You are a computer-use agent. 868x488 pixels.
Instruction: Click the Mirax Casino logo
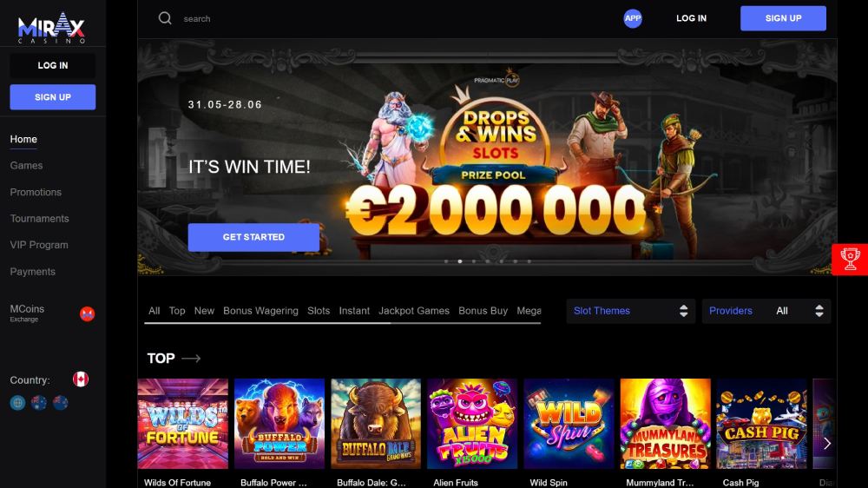click(x=51, y=28)
